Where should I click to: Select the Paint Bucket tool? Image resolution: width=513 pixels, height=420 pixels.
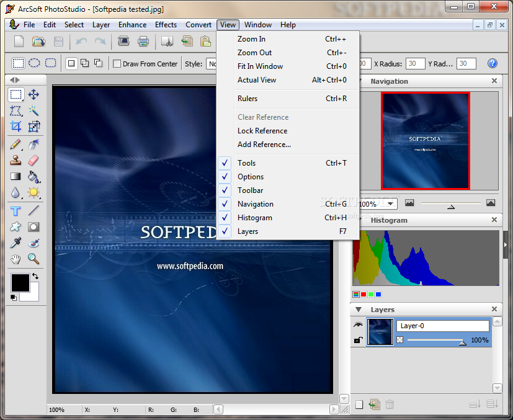coord(33,177)
